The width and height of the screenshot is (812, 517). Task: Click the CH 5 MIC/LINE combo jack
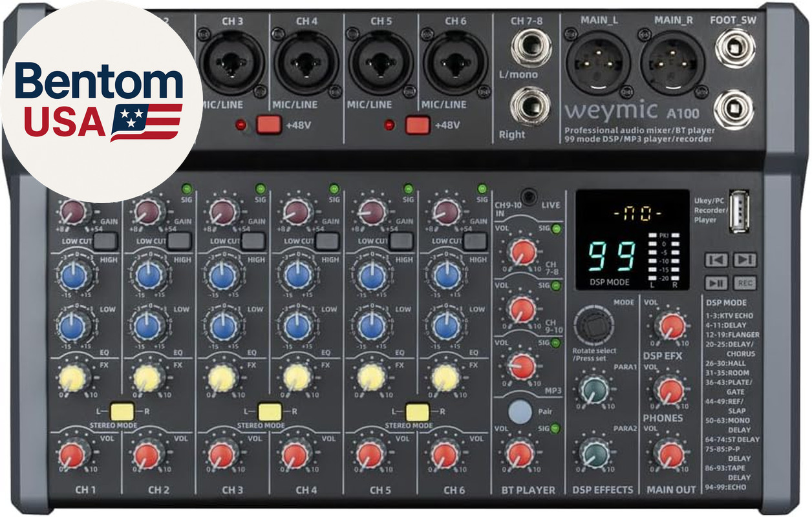(380, 63)
